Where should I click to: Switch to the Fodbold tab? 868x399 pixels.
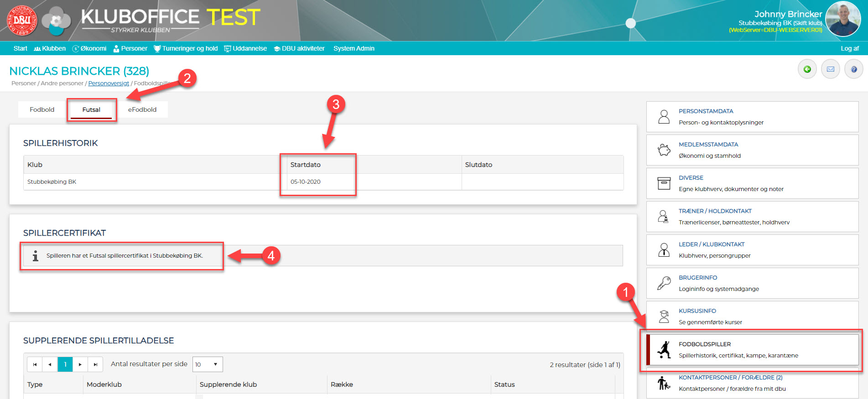click(42, 109)
